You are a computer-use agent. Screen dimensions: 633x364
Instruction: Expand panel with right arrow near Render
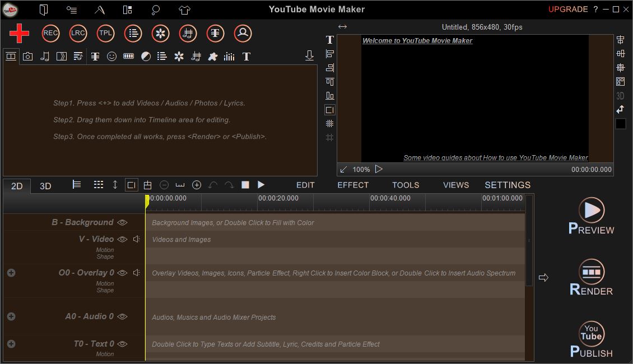[543, 277]
